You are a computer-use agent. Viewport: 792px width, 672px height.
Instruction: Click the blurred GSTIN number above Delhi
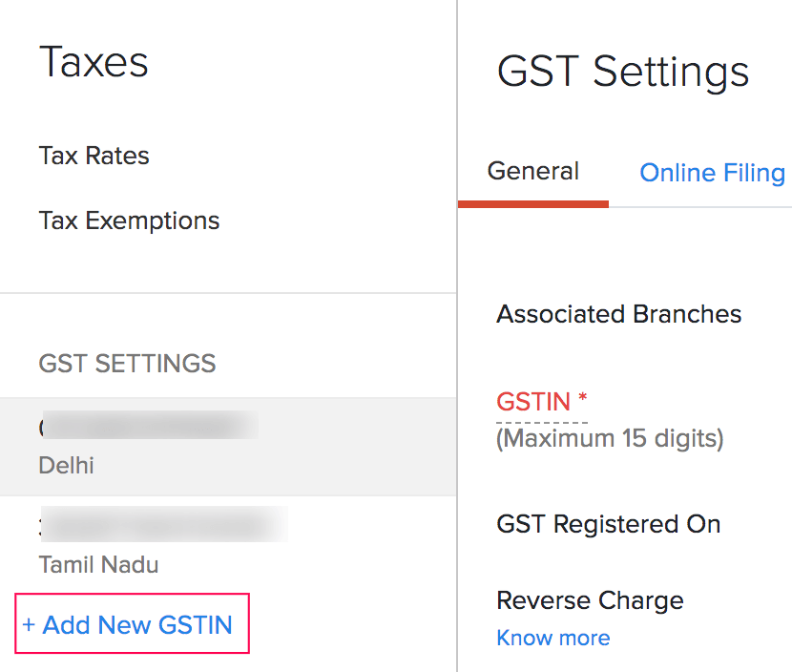(149, 427)
